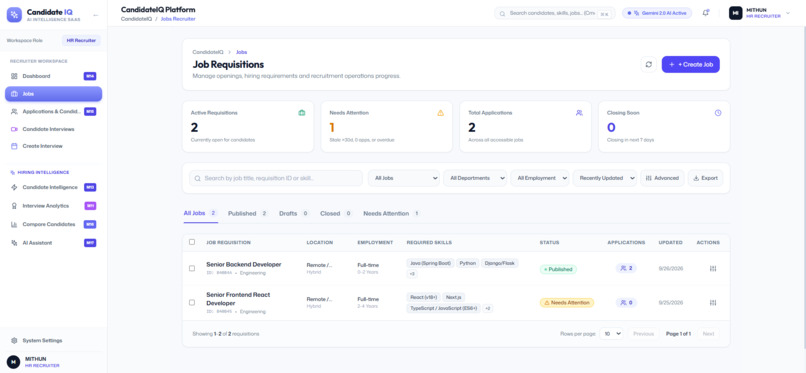
Task: Click the Previous page button
Action: point(643,333)
